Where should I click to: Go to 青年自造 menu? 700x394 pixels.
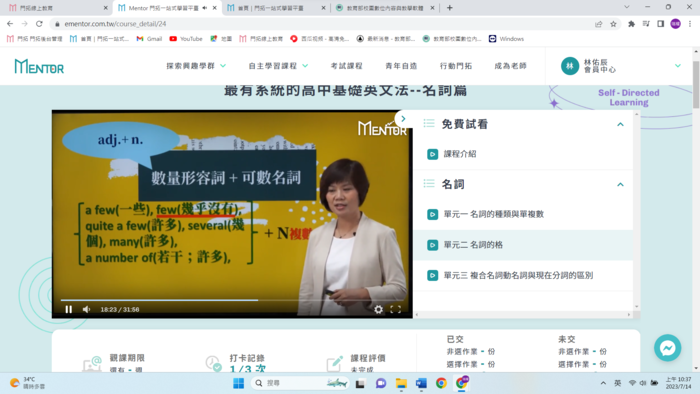(401, 66)
